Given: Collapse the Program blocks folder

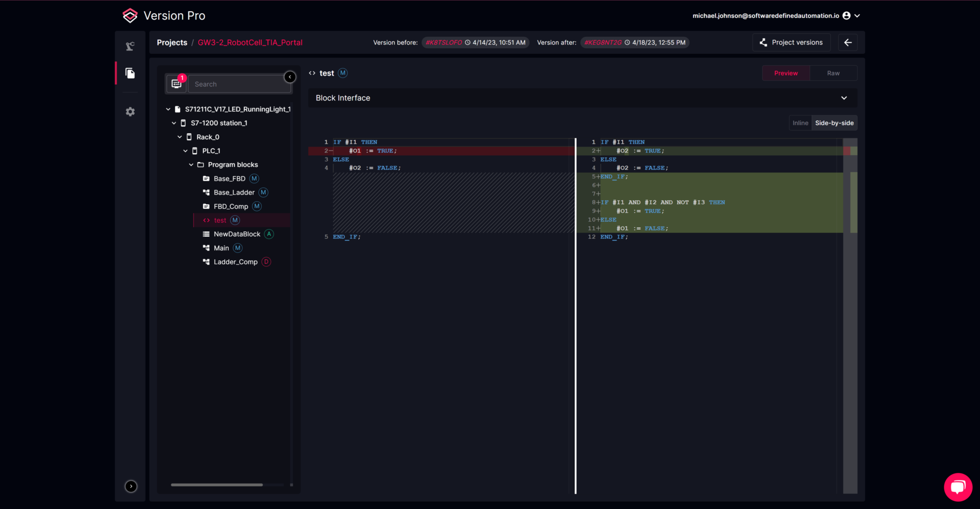Looking at the screenshot, I should coord(191,164).
